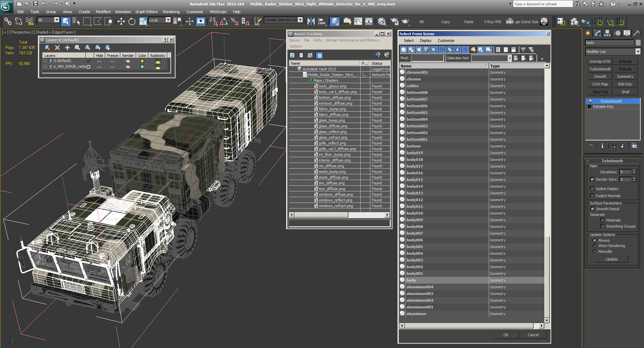Open the Modifier List dropdown
Viewport: 644px width, 348px height.
pyautogui.click(x=613, y=51)
